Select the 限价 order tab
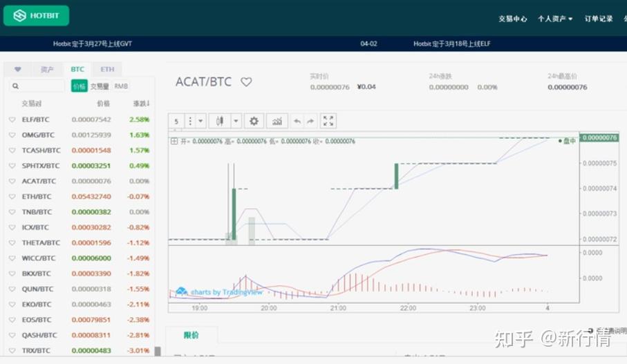This screenshot has height=364, width=627. [191, 335]
